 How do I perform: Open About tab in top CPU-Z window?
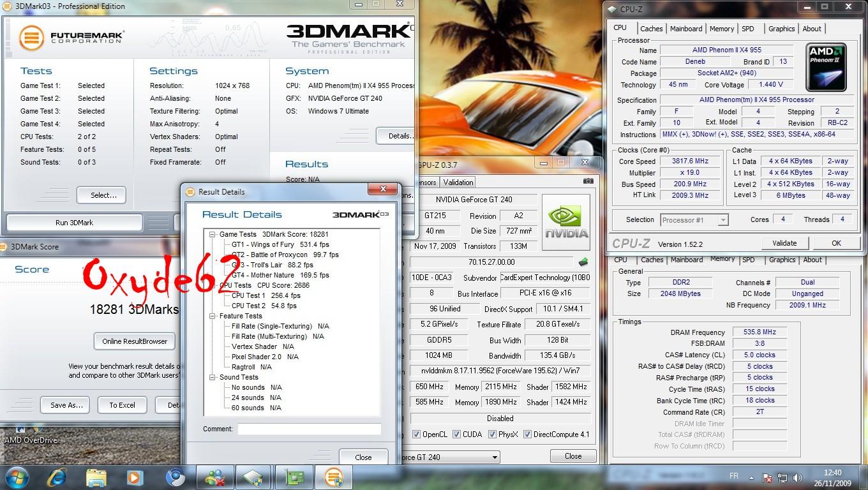click(812, 29)
